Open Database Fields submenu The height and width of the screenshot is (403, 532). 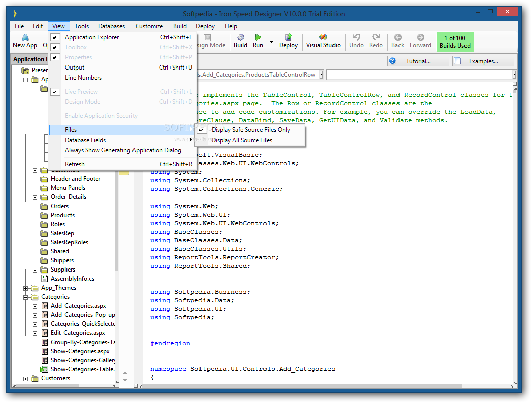click(x=123, y=140)
